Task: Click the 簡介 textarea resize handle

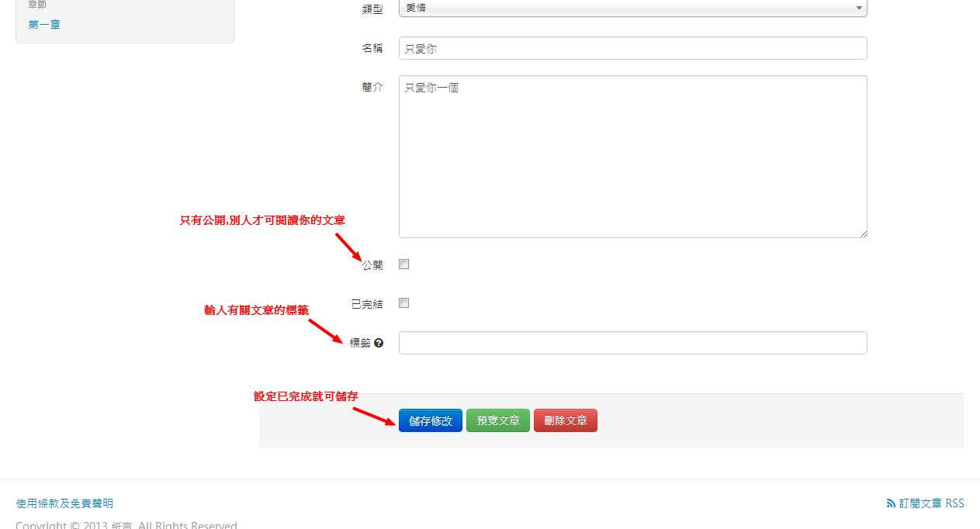Action: [x=863, y=233]
